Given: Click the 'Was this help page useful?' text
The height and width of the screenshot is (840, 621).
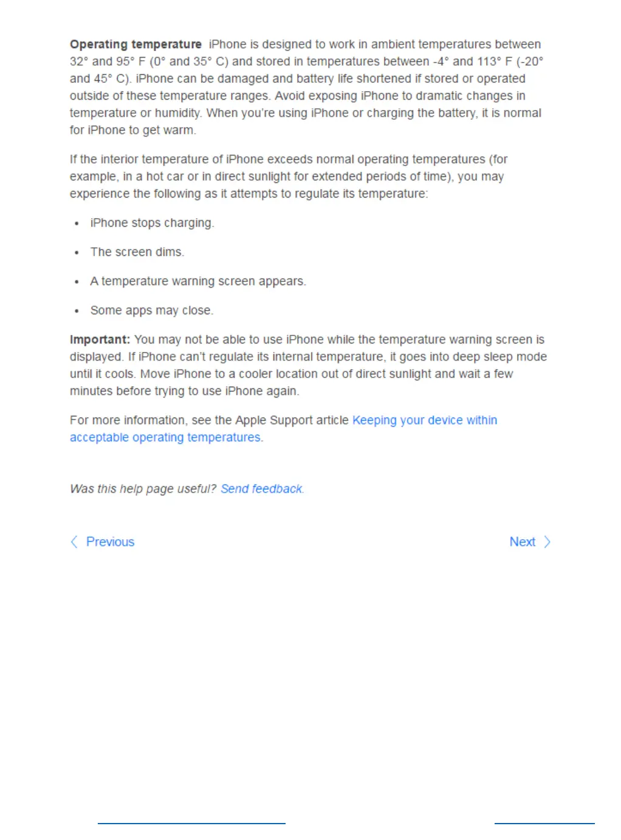Looking at the screenshot, I should 143,489.
